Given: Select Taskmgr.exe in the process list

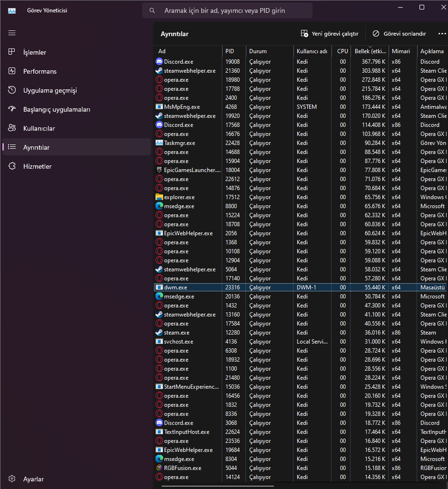Looking at the screenshot, I should 301,143.
